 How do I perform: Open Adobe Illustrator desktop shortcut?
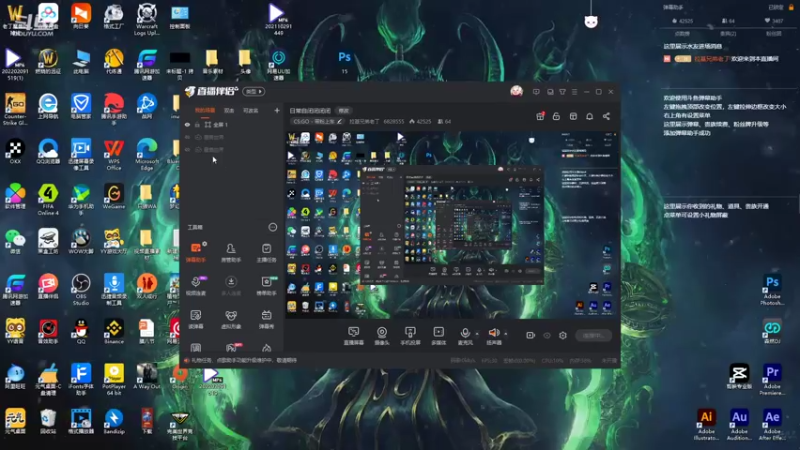[x=706, y=424]
